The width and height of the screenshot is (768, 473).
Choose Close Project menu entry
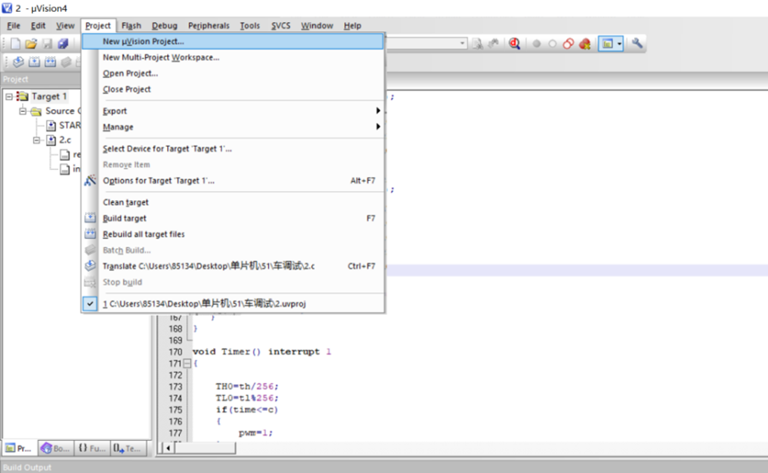point(233,89)
